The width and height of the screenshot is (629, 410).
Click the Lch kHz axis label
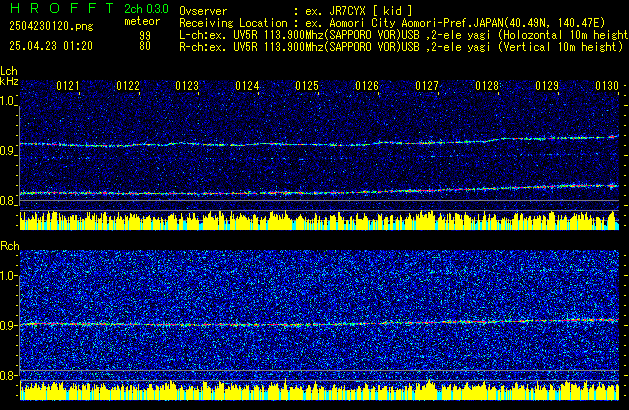point(9,76)
